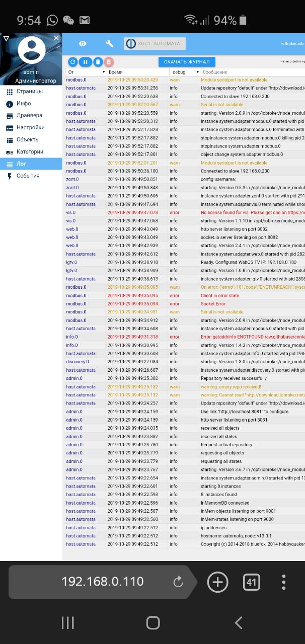Tap the WhatsApp notification icon
Image resolution: width=305 pixels, height=644 pixels.
coord(52,20)
